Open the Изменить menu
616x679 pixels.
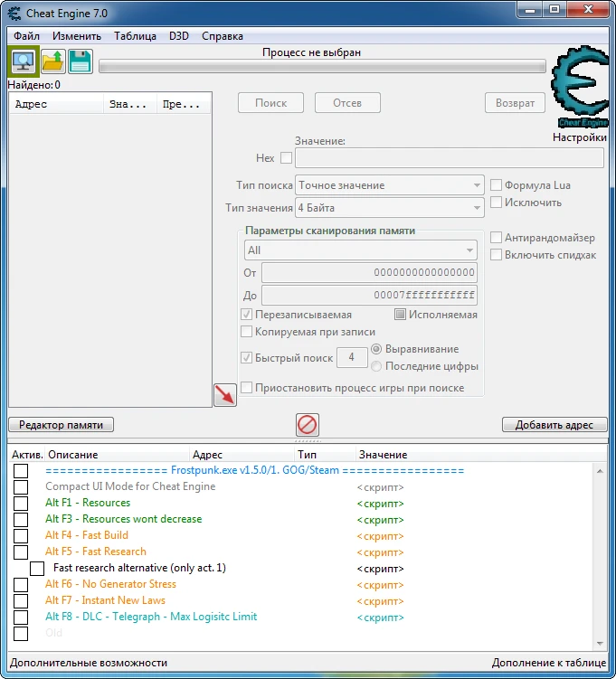pyautogui.click(x=77, y=36)
